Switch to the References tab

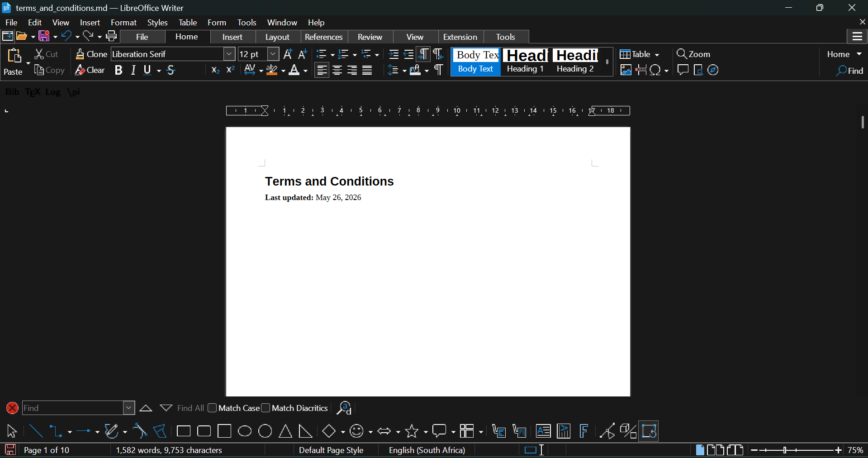pos(324,37)
